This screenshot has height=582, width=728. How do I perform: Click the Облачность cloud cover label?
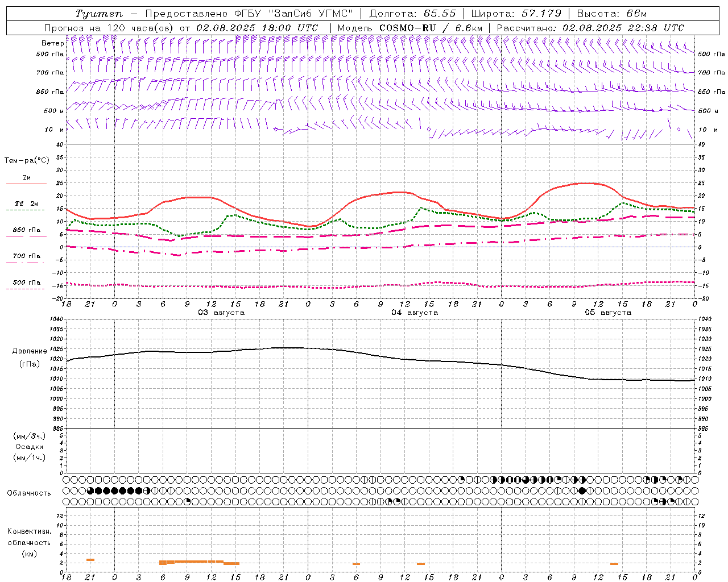[29, 493]
